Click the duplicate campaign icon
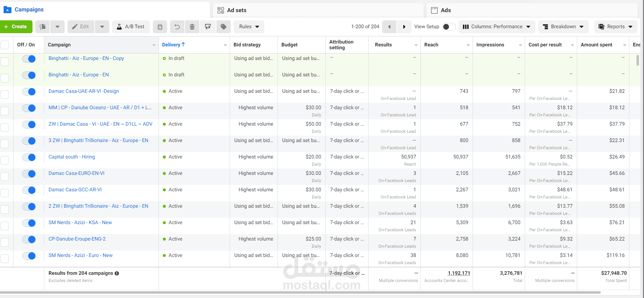The width and height of the screenshot is (644, 298). point(43,27)
